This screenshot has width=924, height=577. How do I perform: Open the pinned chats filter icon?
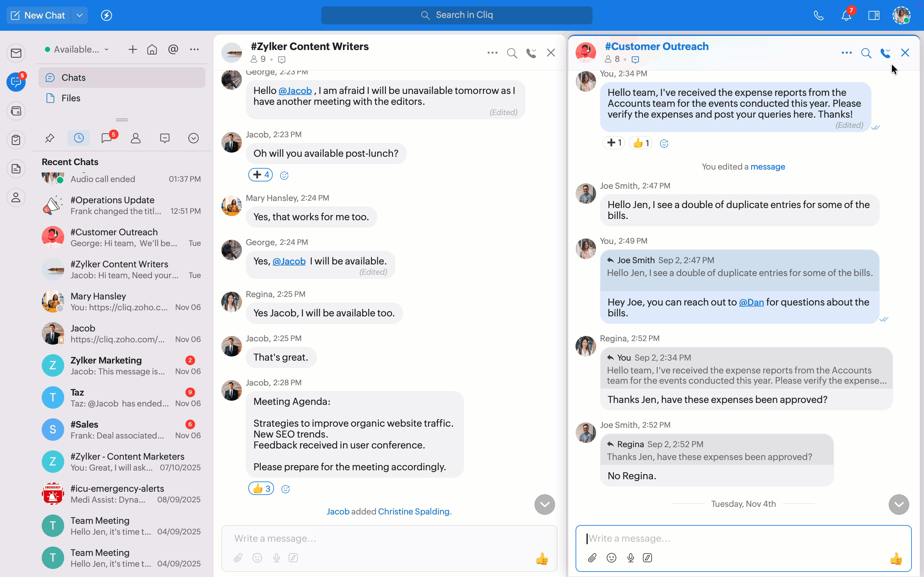coord(50,138)
